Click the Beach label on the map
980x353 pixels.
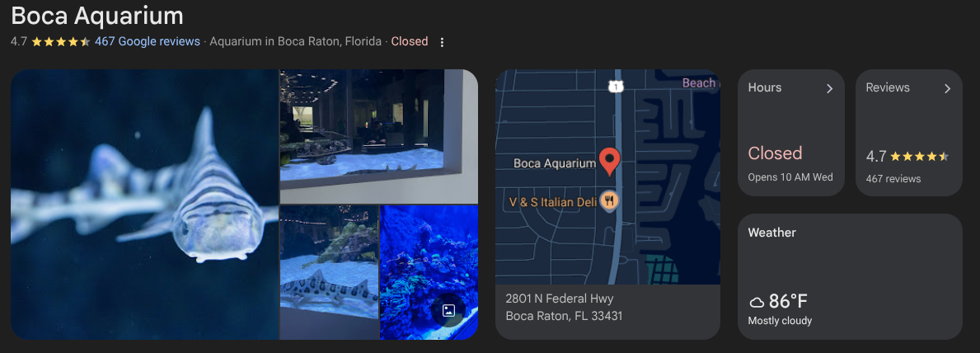click(699, 83)
